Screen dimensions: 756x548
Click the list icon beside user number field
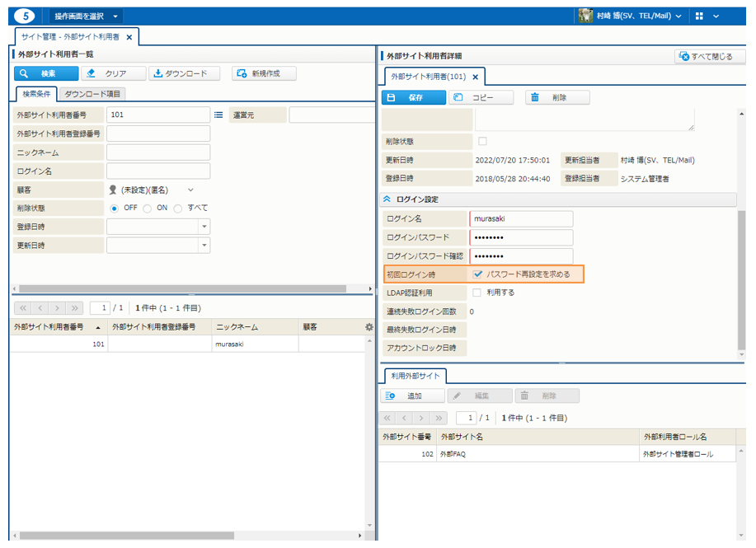coord(219,115)
